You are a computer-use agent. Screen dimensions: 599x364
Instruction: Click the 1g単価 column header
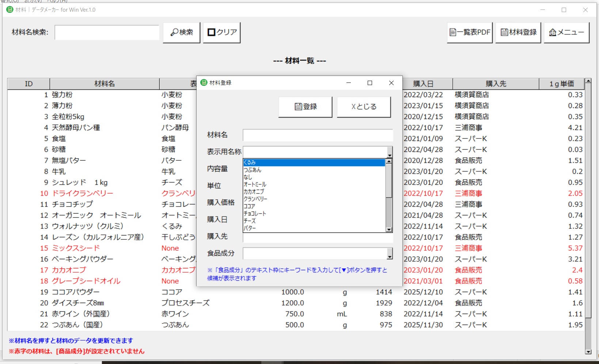[562, 84]
